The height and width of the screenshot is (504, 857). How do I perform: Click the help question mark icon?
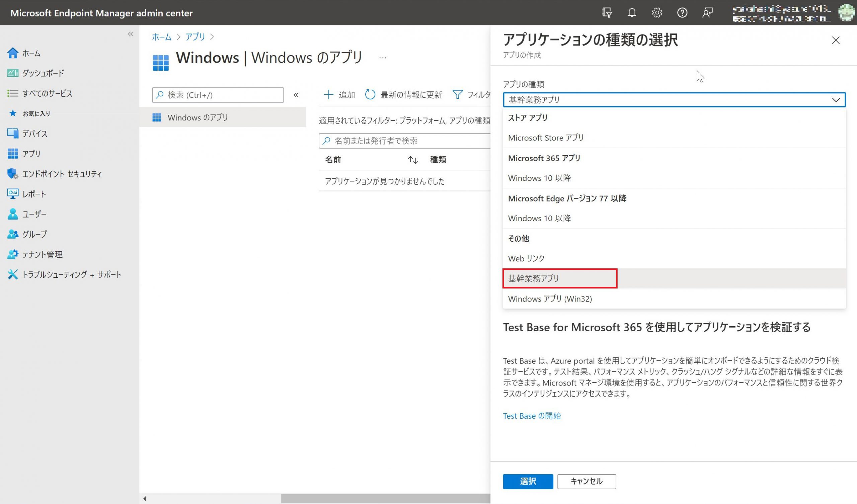[682, 13]
